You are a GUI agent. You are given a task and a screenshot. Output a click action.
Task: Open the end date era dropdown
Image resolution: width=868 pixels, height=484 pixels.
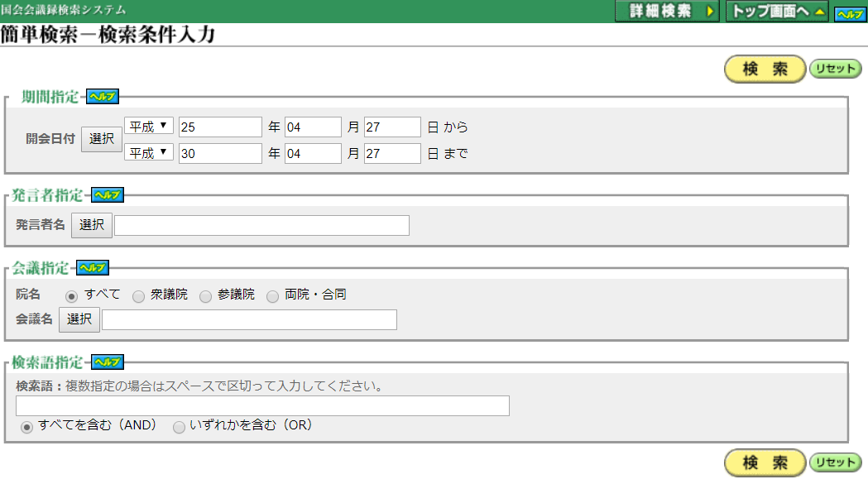click(x=149, y=153)
